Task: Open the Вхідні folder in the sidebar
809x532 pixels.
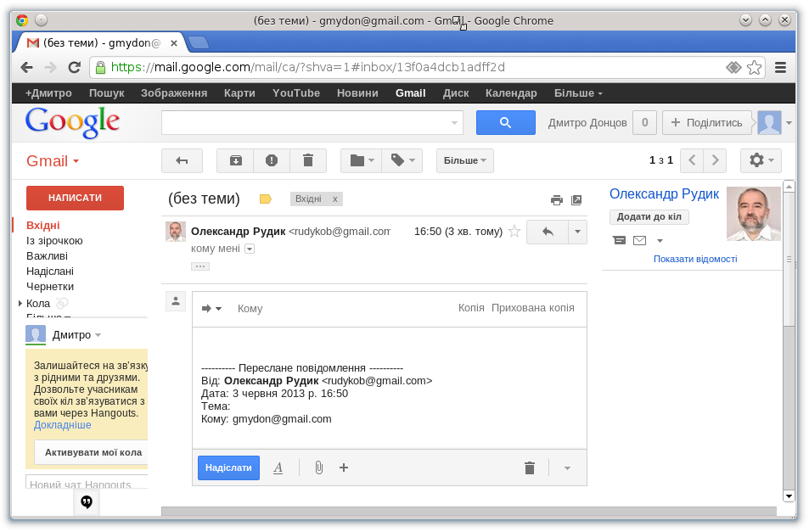Action: coord(42,226)
